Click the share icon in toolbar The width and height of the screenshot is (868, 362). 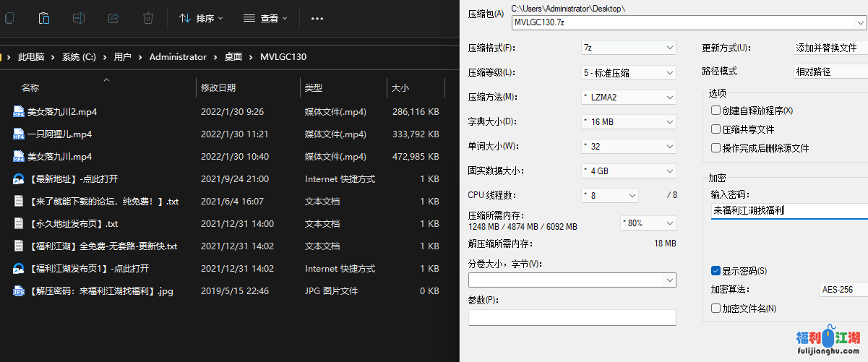(113, 18)
